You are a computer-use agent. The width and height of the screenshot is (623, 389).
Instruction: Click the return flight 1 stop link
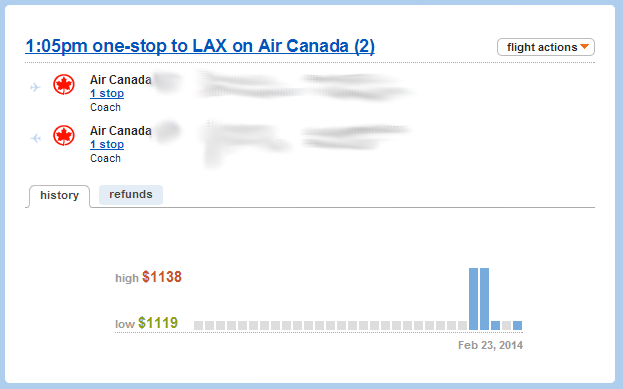tap(107, 144)
